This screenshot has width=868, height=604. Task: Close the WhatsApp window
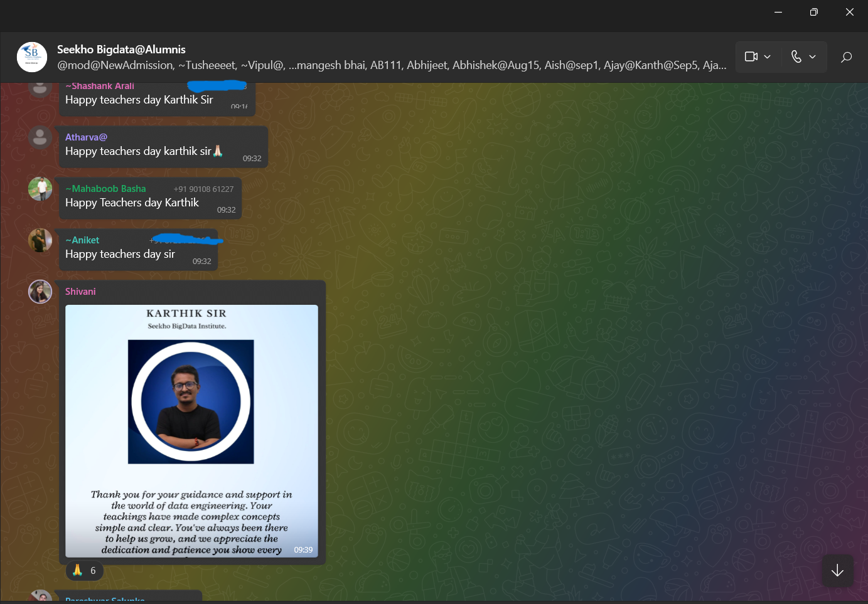click(x=850, y=12)
